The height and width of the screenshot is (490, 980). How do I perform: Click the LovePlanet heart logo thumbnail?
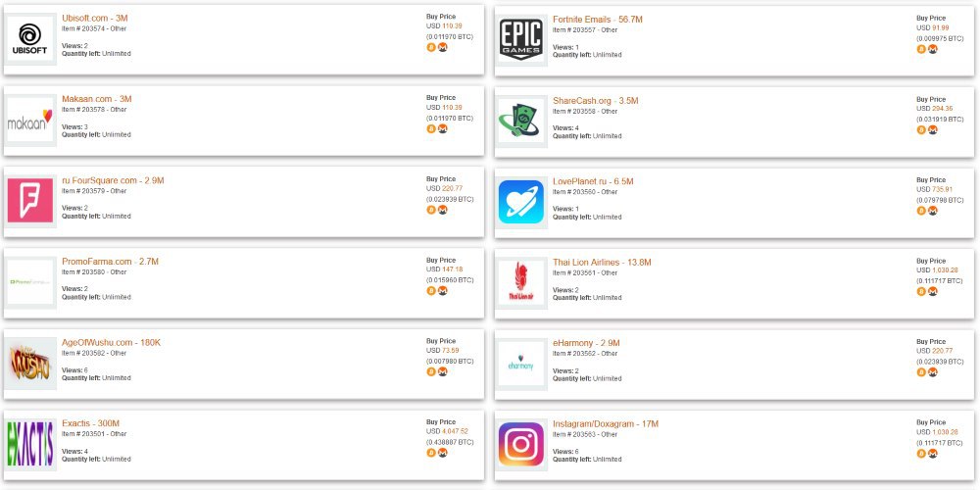pyautogui.click(x=521, y=202)
